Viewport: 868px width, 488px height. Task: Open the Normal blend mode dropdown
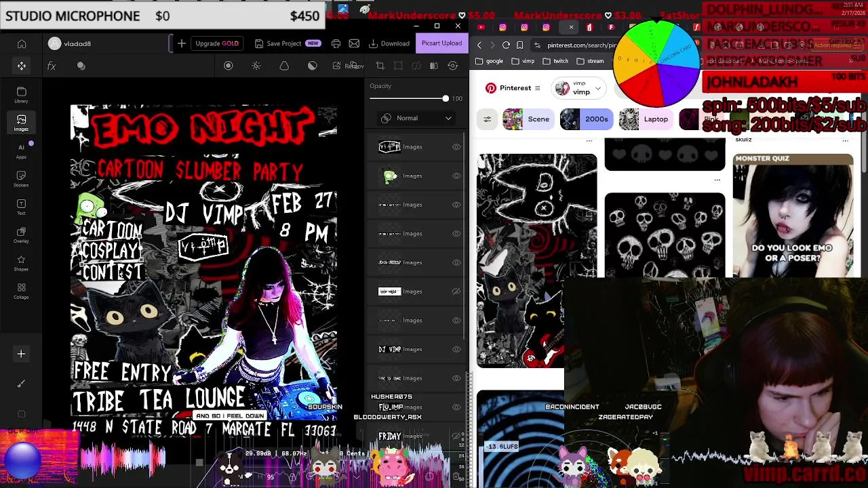click(x=416, y=118)
